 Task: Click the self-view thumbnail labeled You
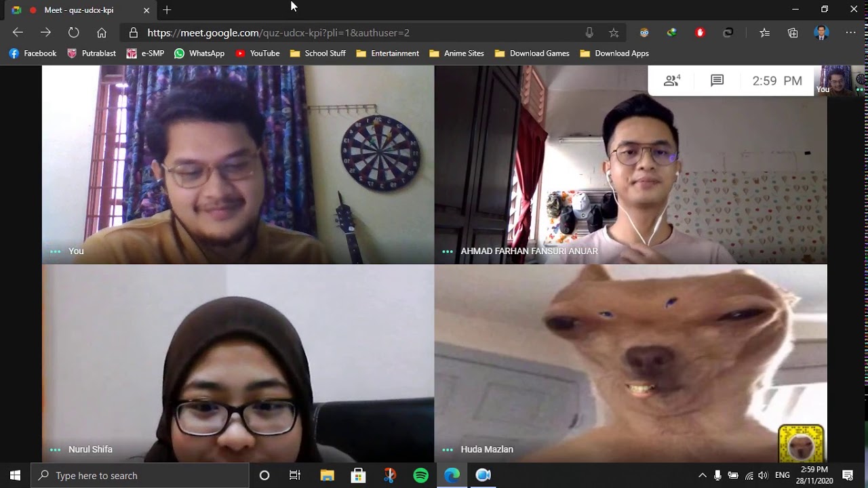[x=840, y=81]
